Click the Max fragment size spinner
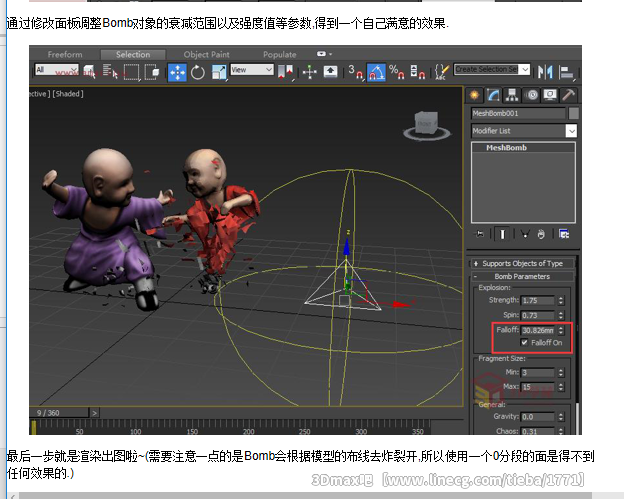 pos(561,387)
